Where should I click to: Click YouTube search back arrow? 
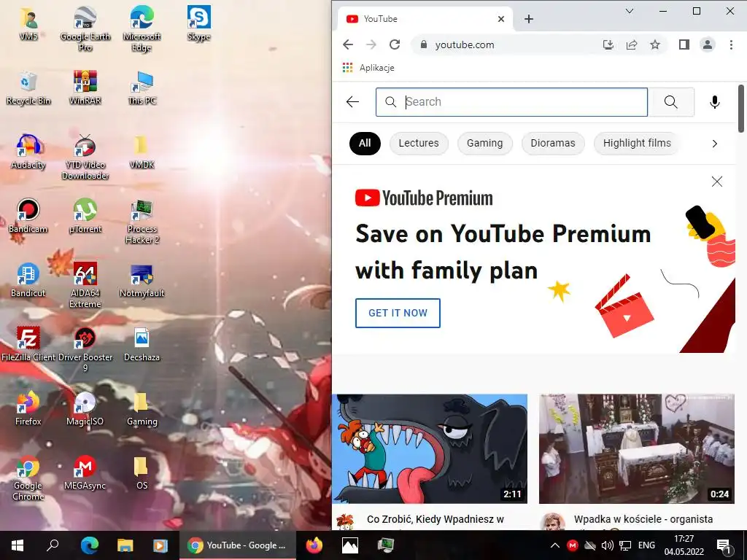click(352, 101)
